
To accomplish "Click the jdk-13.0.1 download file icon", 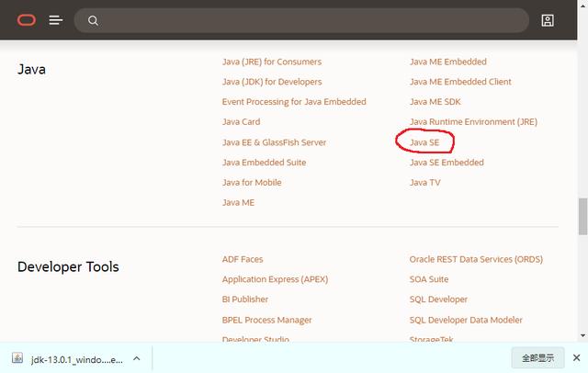I will point(17,358).
